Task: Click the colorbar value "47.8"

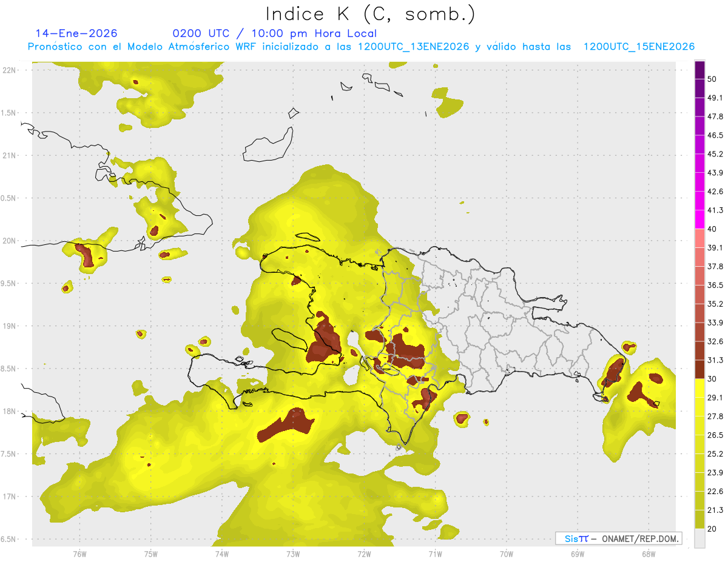Action: (x=715, y=116)
